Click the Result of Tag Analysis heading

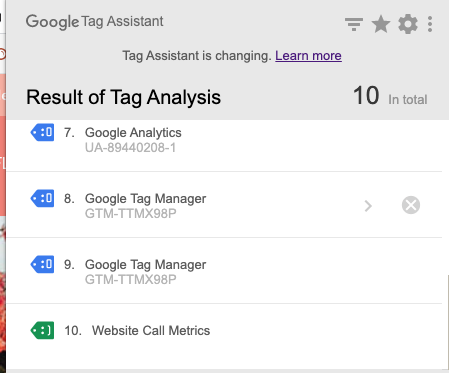(123, 97)
